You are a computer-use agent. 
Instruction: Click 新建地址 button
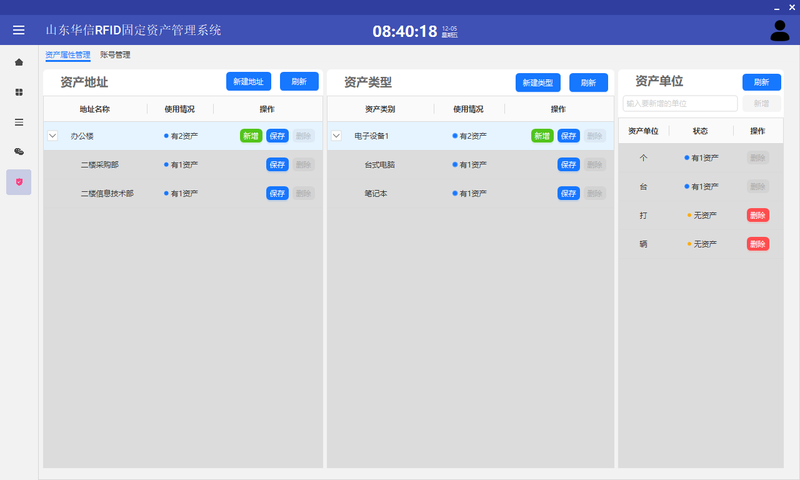tap(248, 82)
